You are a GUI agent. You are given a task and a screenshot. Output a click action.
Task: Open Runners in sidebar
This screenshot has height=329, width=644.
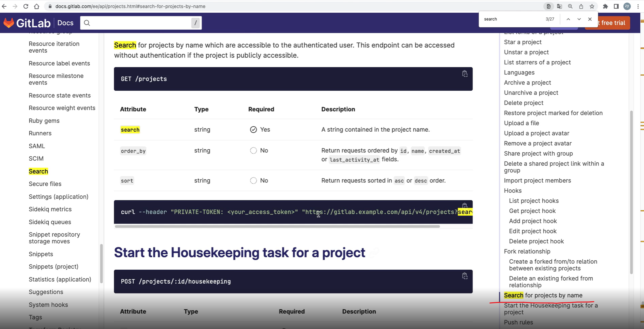click(x=40, y=133)
